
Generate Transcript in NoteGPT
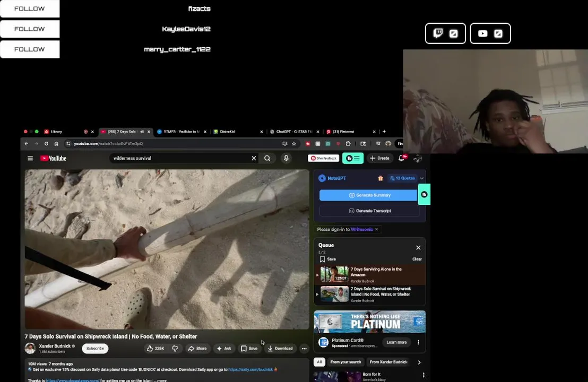369,211
